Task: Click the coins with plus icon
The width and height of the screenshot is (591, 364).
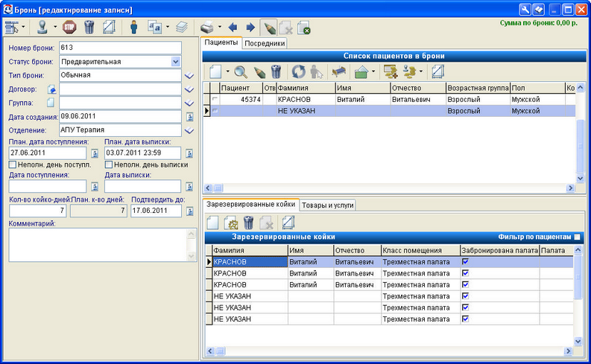Action: coord(391,71)
